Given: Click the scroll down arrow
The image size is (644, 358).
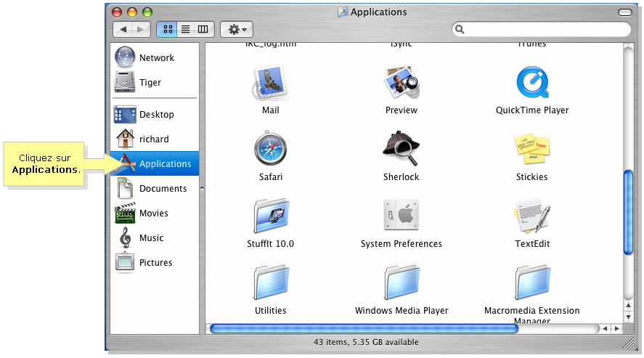Looking at the screenshot, I should coord(629,317).
